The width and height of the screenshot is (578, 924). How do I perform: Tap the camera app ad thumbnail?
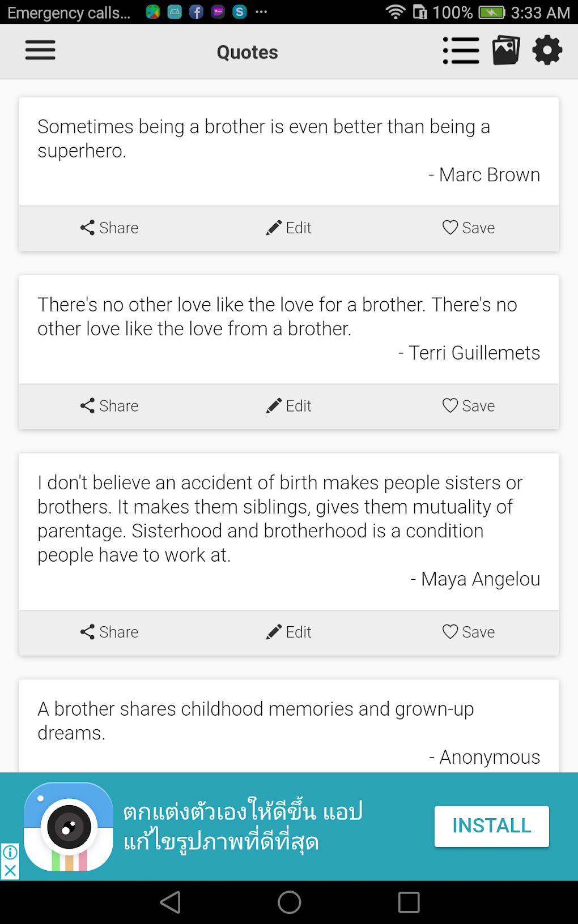(x=69, y=827)
